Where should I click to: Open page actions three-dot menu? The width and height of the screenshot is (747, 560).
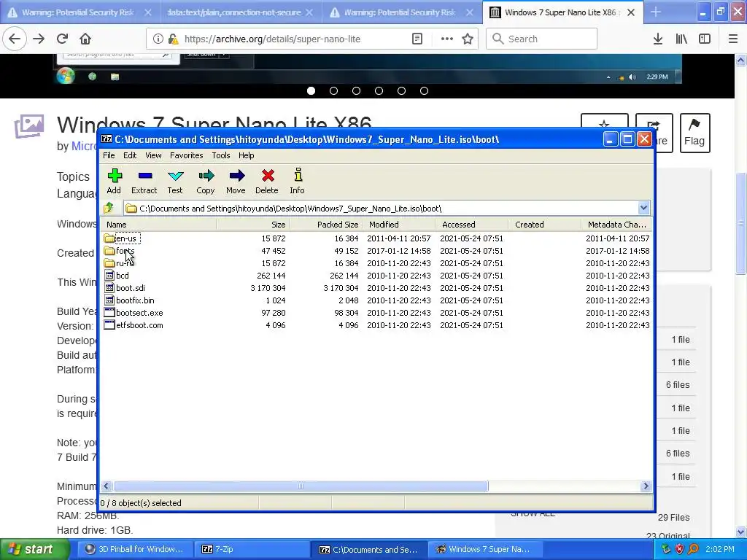447,39
